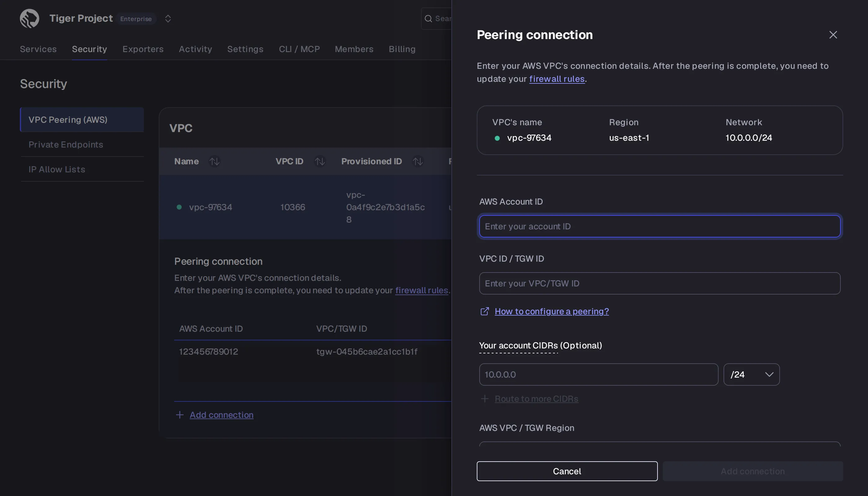Viewport: 868px width, 496px height.
Task: Click tgw-045b6cae2a1cc1b1f cell
Action: point(367,352)
